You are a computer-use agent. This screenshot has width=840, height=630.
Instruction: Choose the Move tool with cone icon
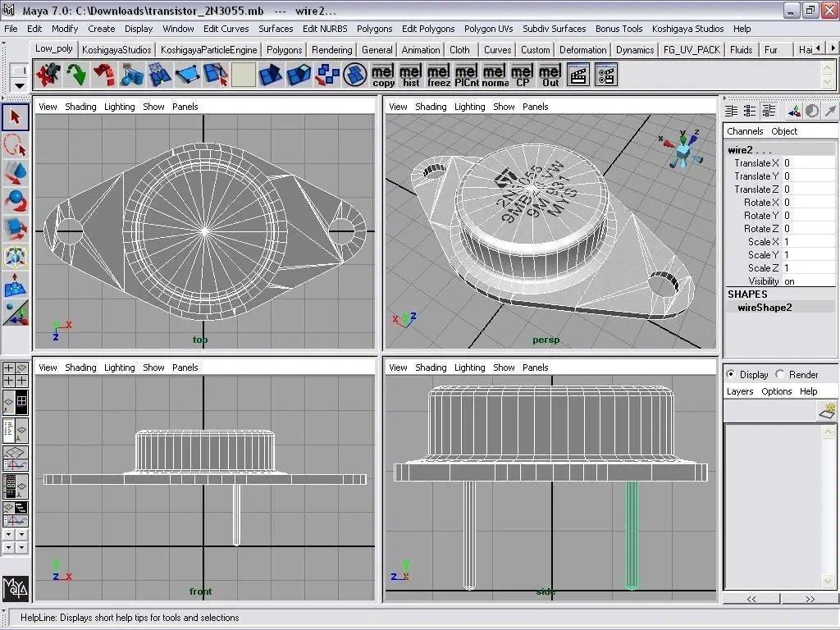click(x=15, y=174)
